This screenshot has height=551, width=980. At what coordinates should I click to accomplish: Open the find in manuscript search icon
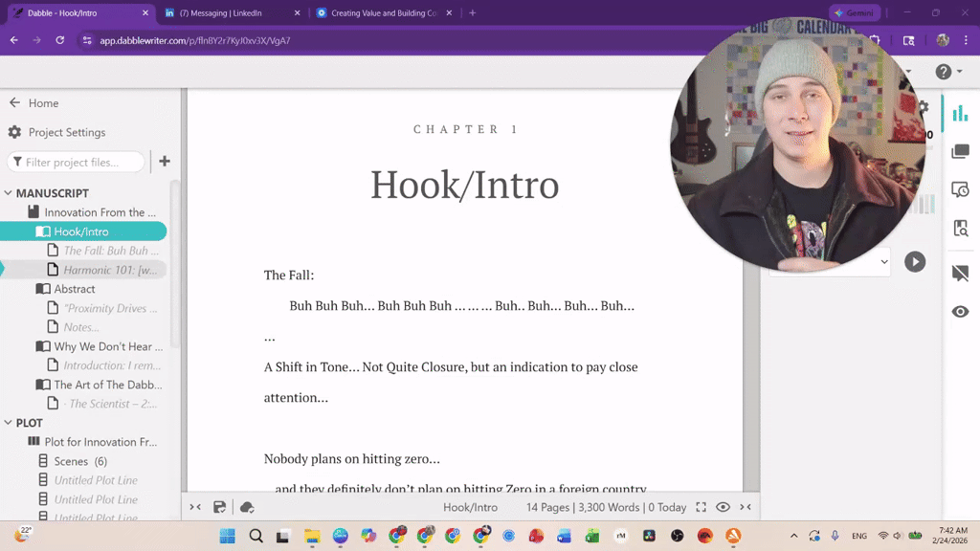pyautogui.click(x=960, y=228)
